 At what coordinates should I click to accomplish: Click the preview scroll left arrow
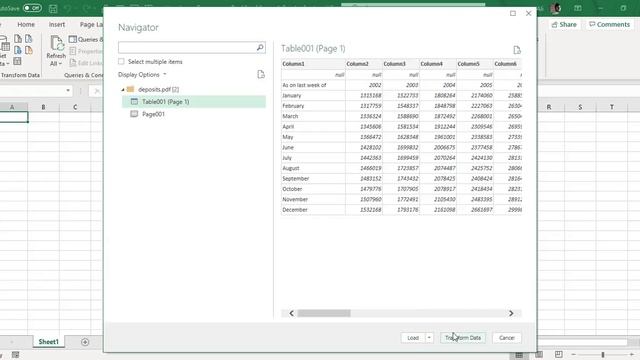[x=291, y=313]
